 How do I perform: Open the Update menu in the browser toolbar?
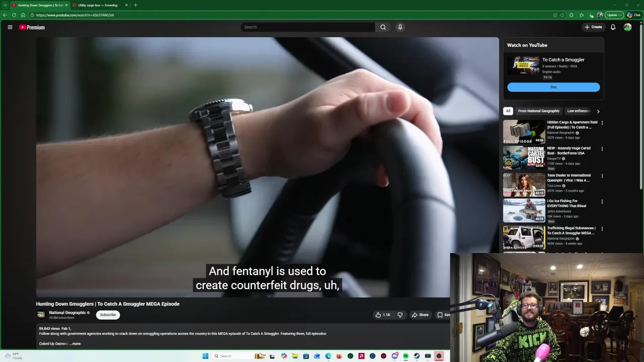pyautogui.click(x=614, y=15)
